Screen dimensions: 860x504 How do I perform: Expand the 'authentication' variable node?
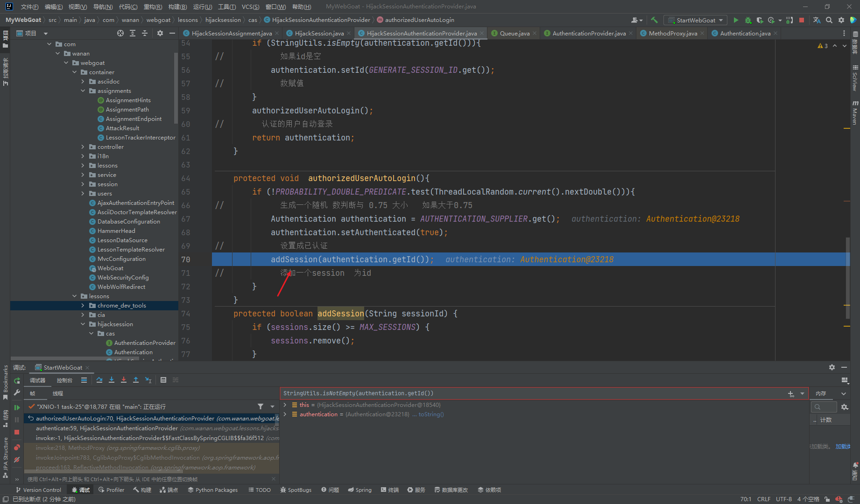[285, 414]
